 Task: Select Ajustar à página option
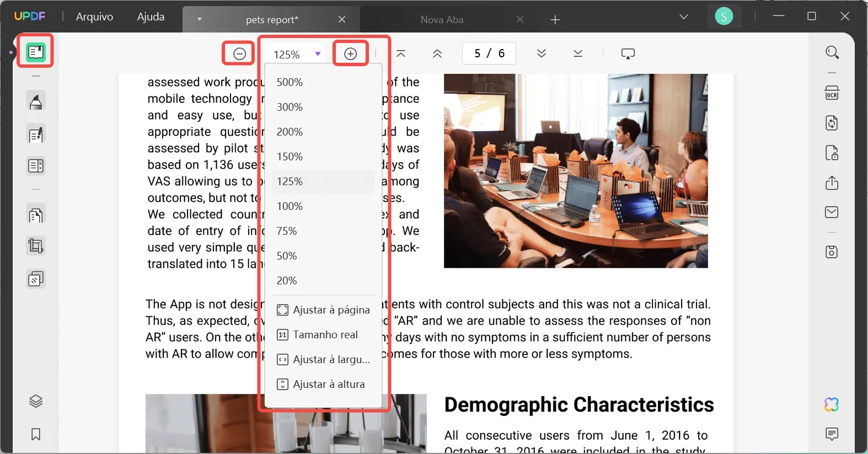[x=323, y=310]
